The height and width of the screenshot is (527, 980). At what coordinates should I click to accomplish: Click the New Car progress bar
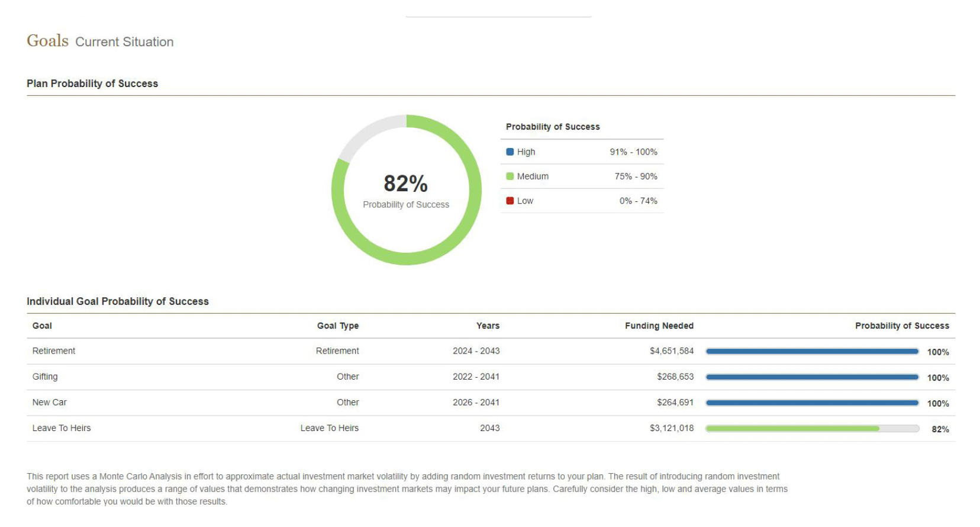pyautogui.click(x=812, y=403)
